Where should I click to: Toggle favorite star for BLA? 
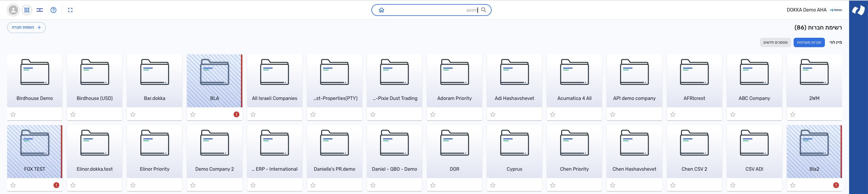193,114
